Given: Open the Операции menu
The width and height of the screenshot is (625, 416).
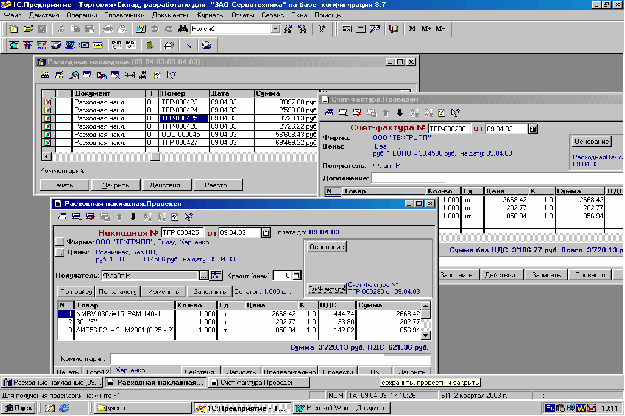Looking at the screenshot, I should (x=82, y=15).
